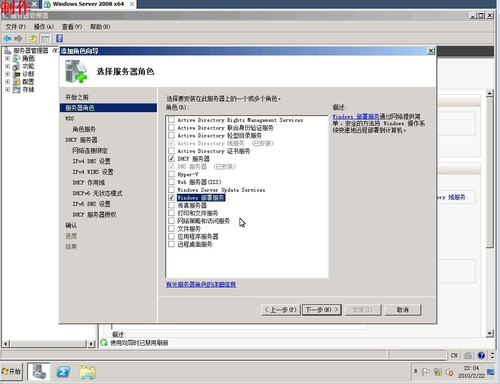Select the 确认 step in wizard sidebar
500x384 pixels.
[71, 225]
